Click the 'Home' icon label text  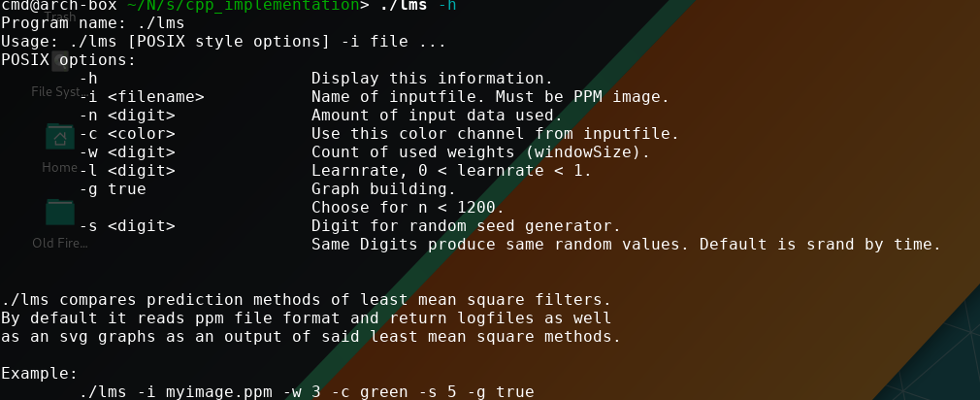(x=59, y=168)
